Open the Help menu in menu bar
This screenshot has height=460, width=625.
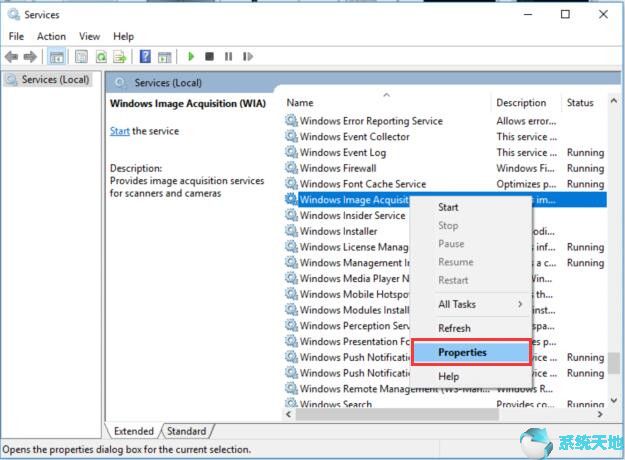pyautogui.click(x=123, y=36)
